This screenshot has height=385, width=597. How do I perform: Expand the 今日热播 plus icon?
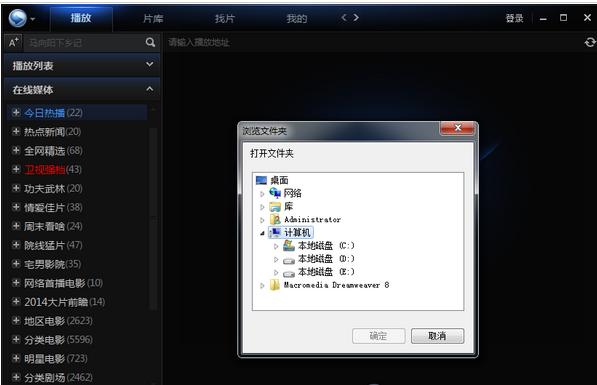point(16,112)
